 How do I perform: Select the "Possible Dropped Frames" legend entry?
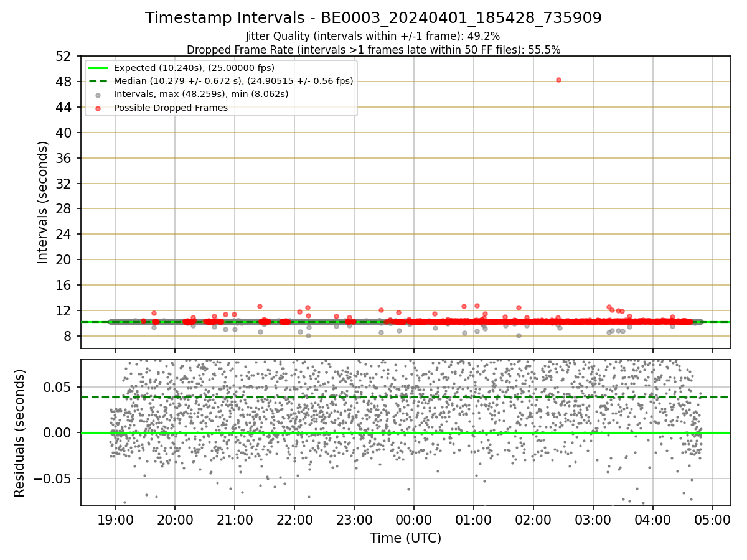click(x=171, y=107)
